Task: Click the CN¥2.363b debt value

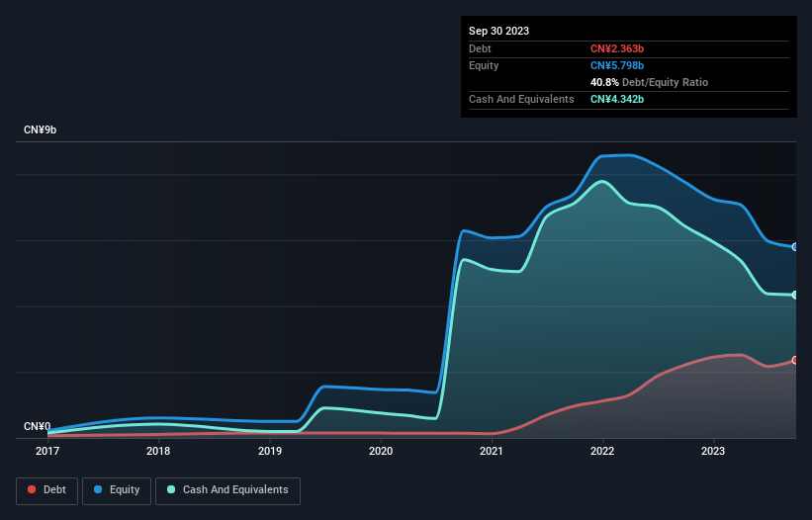Action: tap(617, 48)
